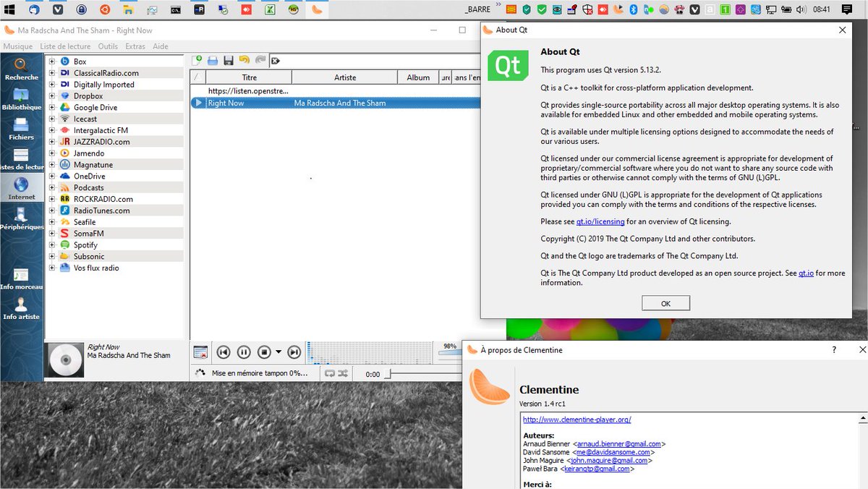Expand the Subsonic tree node
This screenshot has height=489, width=868.
pos(52,256)
